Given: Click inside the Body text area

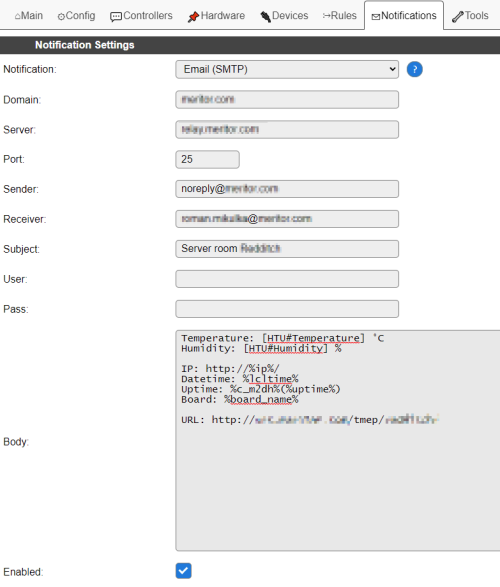Looking at the screenshot, I should [338, 440].
